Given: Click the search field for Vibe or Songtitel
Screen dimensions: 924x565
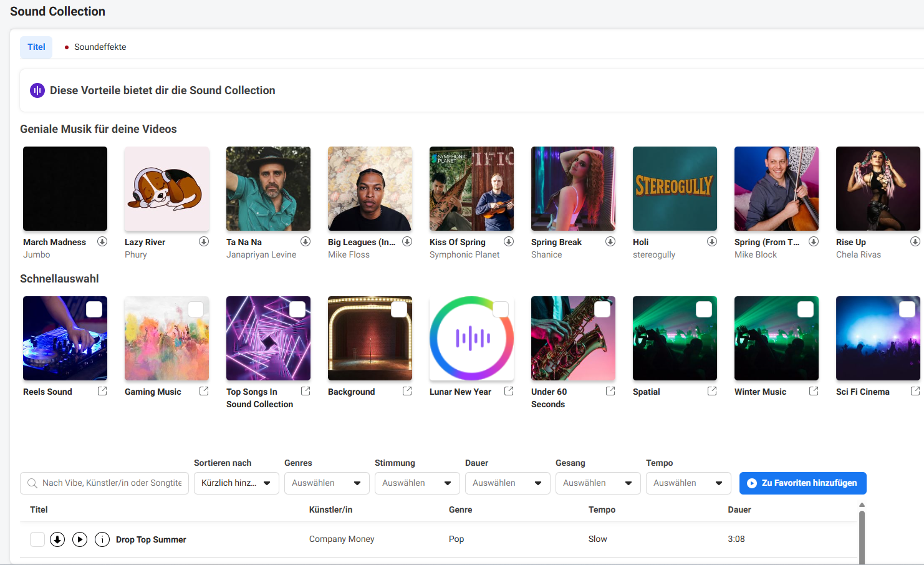Looking at the screenshot, I should coord(104,483).
